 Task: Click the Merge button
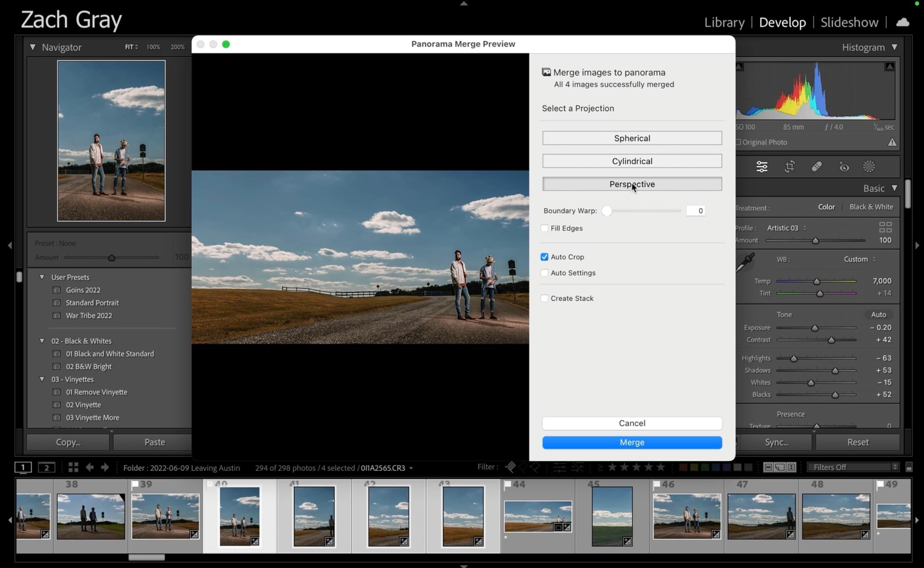(x=632, y=443)
